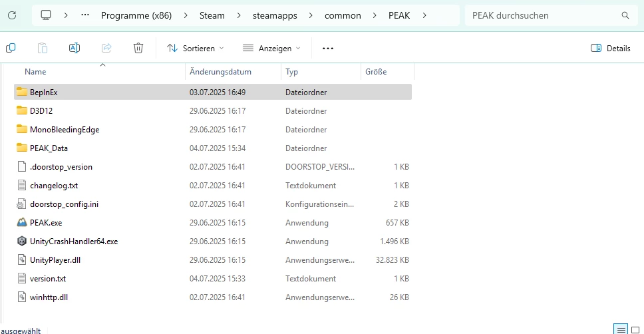This screenshot has width=644, height=334.
Task: Click the file name PEAK_Data
Action: click(x=49, y=148)
